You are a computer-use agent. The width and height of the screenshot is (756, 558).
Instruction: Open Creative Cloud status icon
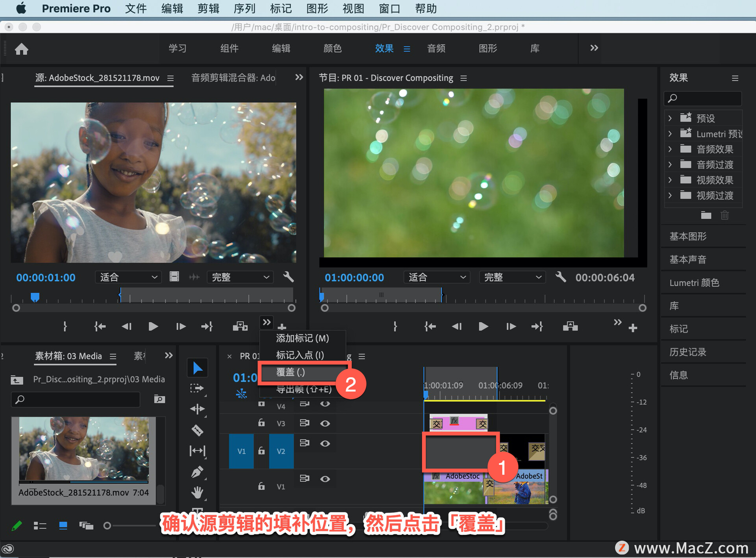click(x=8, y=549)
